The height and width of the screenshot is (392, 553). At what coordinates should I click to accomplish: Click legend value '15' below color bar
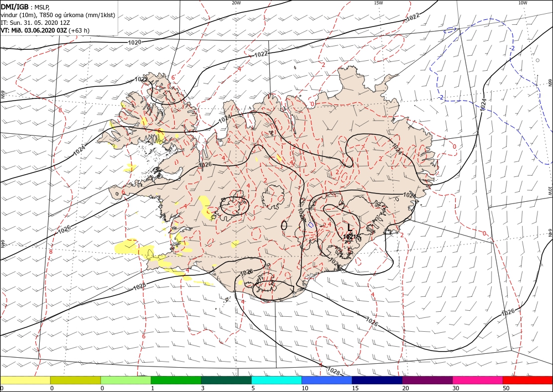pyautogui.click(x=355, y=388)
